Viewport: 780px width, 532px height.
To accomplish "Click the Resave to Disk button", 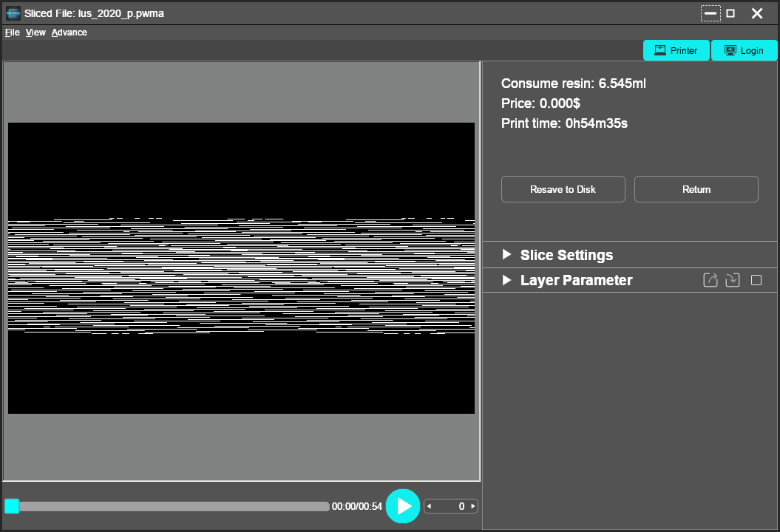I will [x=563, y=189].
